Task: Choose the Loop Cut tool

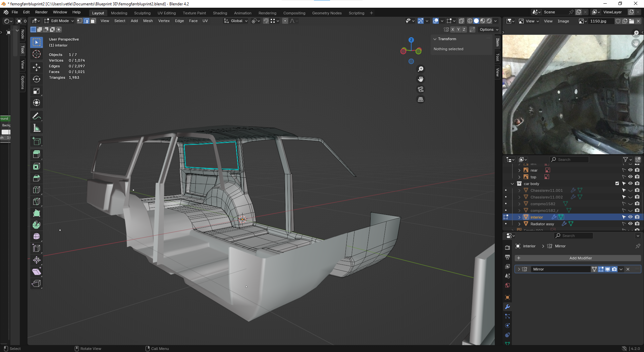Action: point(37,190)
